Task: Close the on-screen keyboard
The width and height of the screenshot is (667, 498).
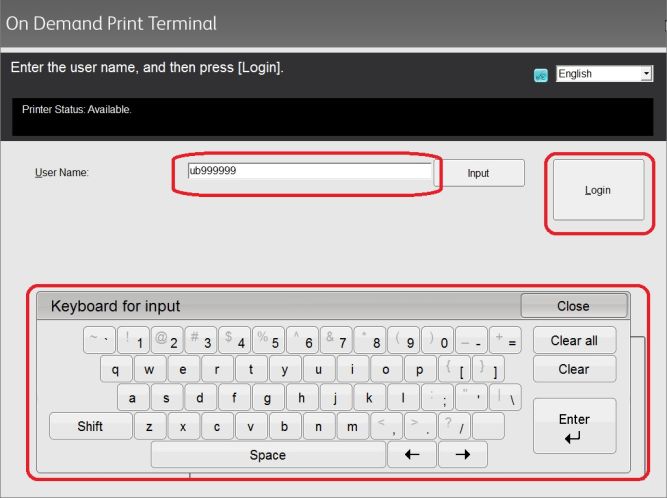Action: [573, 306]
